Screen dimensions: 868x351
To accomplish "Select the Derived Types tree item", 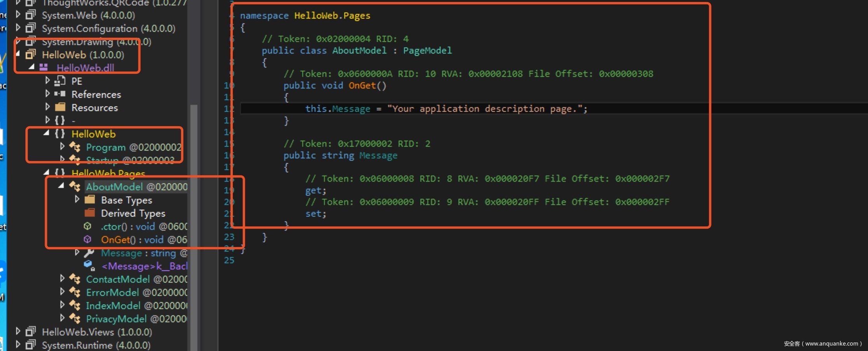I will click(x=133, y=213).
